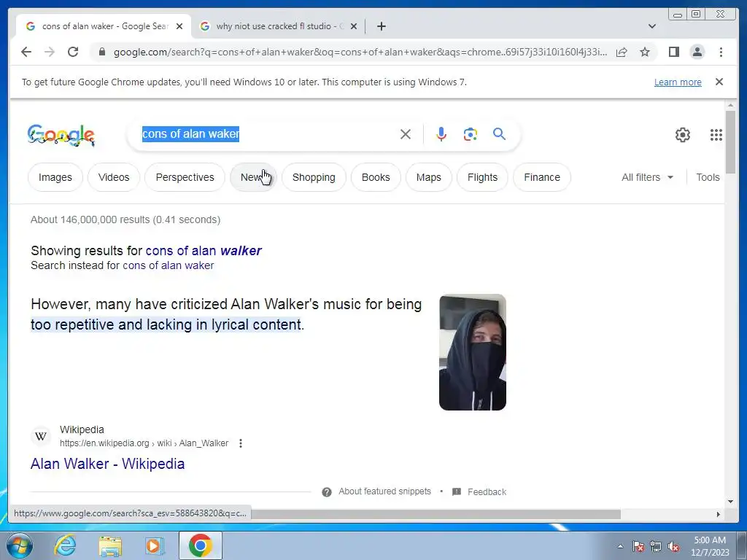Reload the current page
The height and width of the screenshot is (560, 747).
73,52
